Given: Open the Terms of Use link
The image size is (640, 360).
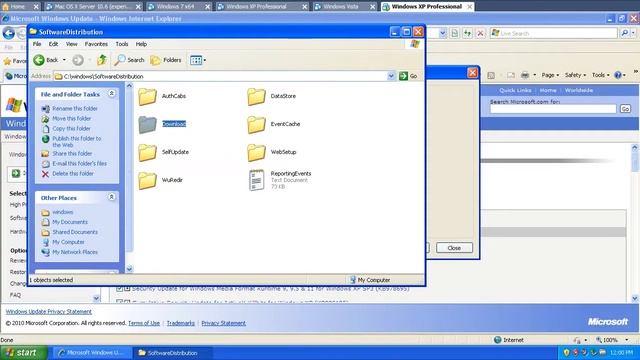Looking at the screenshot, I should point(144,323).
